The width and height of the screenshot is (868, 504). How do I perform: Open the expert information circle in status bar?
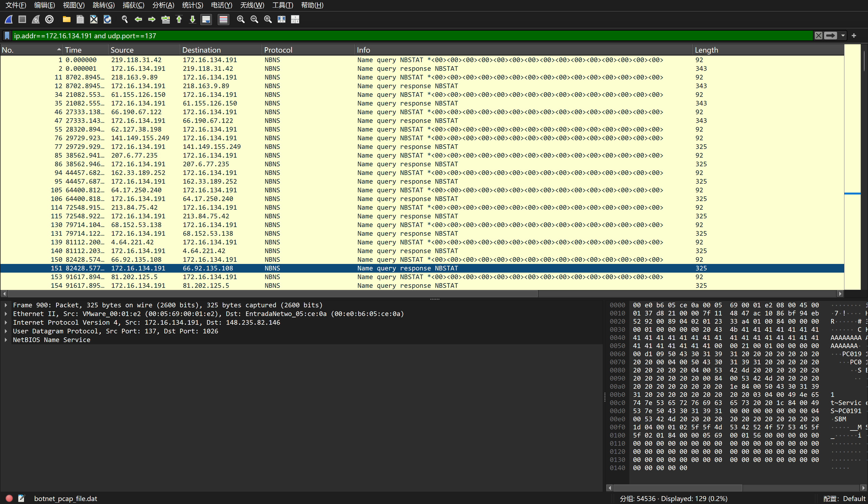9,498
